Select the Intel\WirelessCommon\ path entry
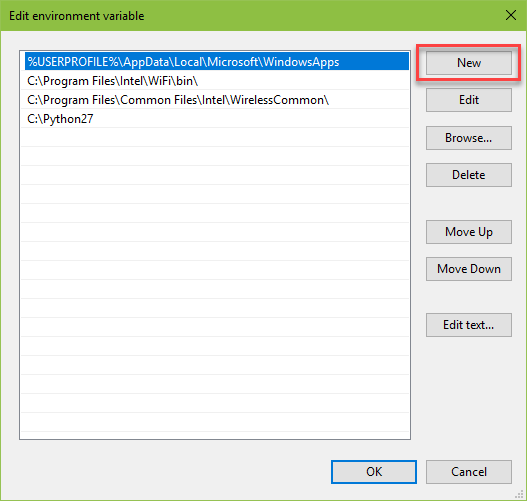The width and height of the screenshot is (527, 501). [x=215, y=100]
